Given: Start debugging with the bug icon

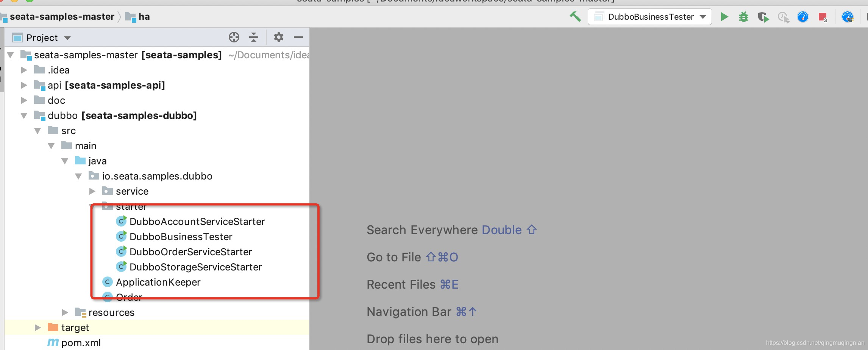Looking at the screenshot, I should [744, 17].
